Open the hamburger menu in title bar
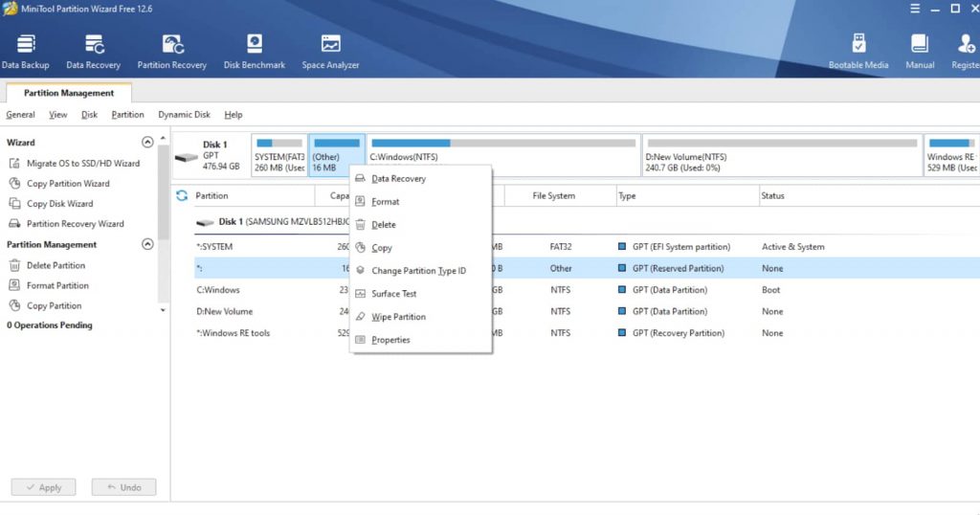Image resolution: width=980 pixels, height=515 pixels. click(915, 9)
